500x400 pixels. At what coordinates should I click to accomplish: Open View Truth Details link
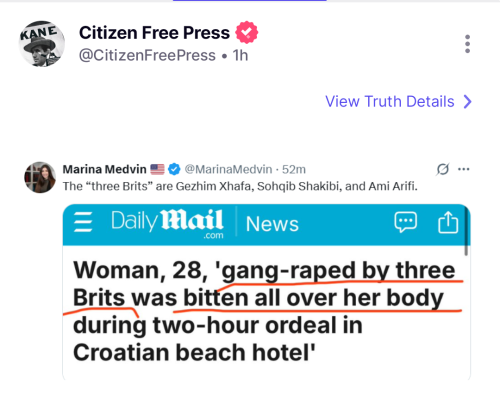[390, 101]
